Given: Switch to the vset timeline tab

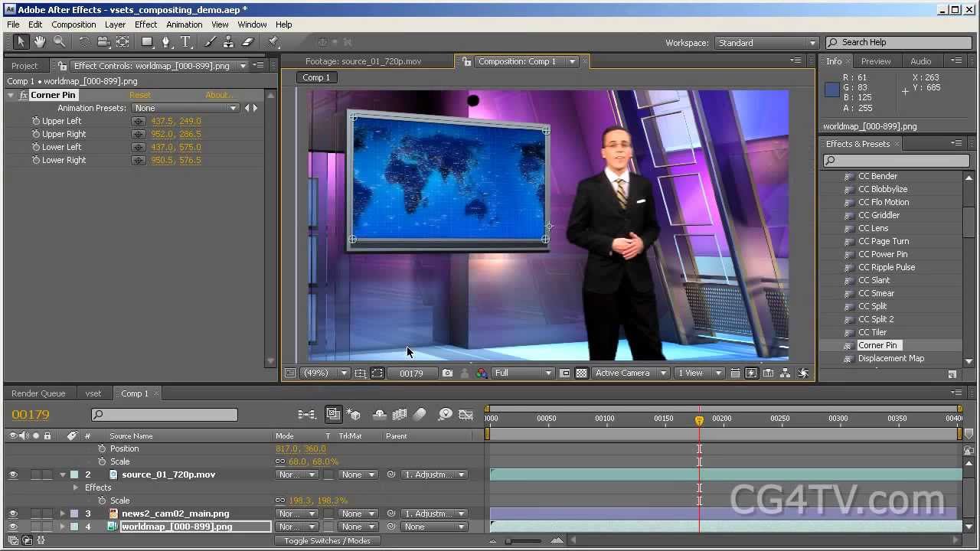Looking at the screenshot, I should [x=93, y=393].
